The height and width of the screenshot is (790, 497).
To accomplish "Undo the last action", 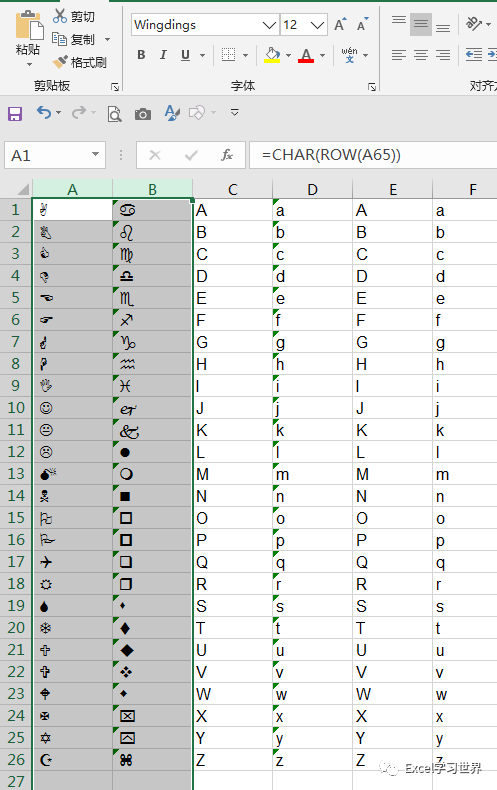I will 44,112.
